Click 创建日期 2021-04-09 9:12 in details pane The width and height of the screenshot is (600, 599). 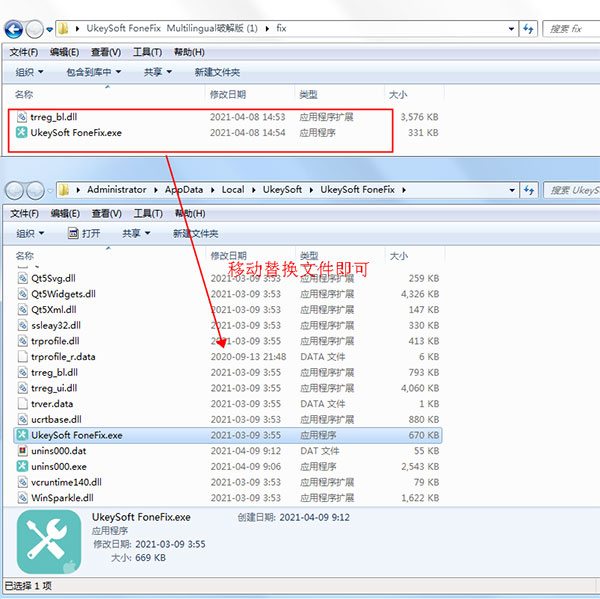pos(293,517)
